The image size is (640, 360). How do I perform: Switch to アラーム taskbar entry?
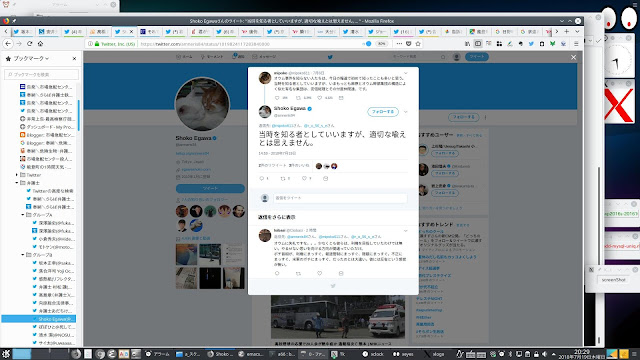coord(158,354)
